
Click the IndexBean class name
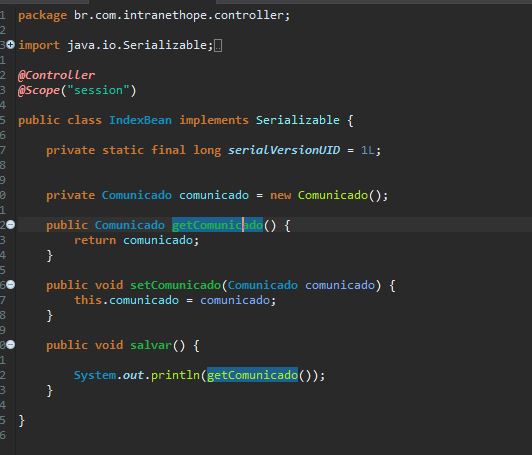click(140, 120)
